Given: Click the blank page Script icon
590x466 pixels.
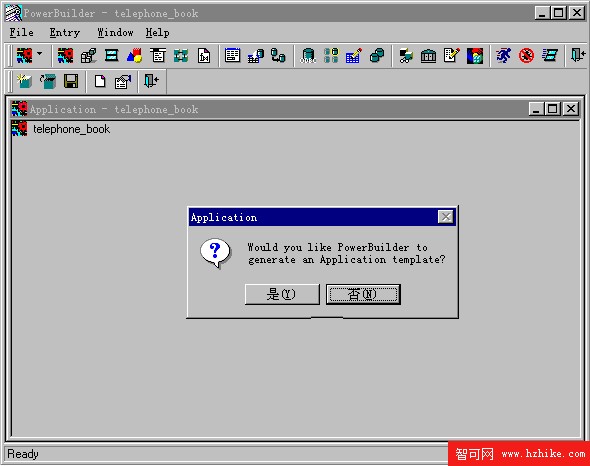Looking at the screenshot, I should [x=100, y=81].
